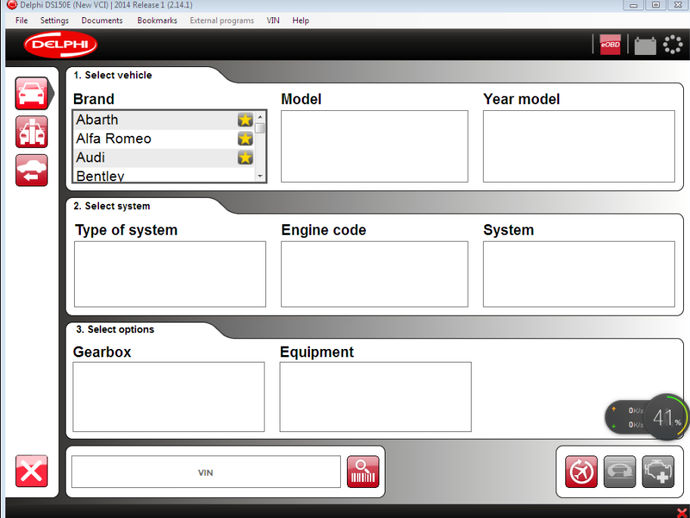Click the small red X in bottom bar

coord(682,512)
